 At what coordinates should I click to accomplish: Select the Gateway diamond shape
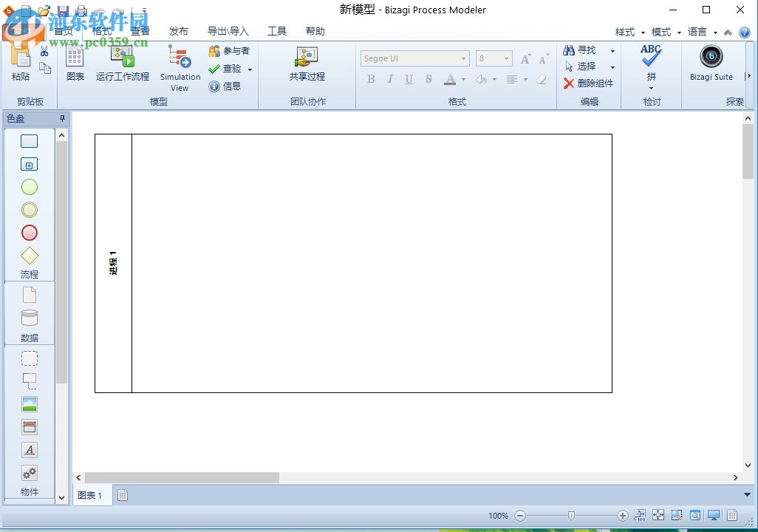(28, 256)
